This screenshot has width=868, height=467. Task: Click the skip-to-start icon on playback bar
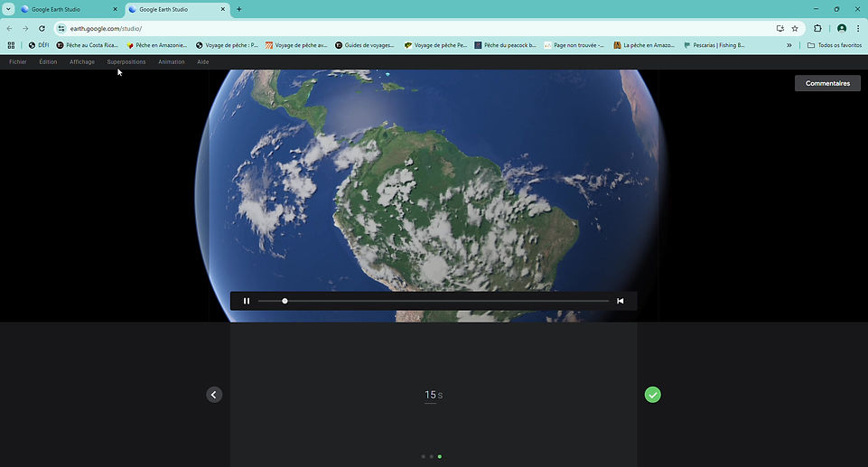tap(620, 301)
